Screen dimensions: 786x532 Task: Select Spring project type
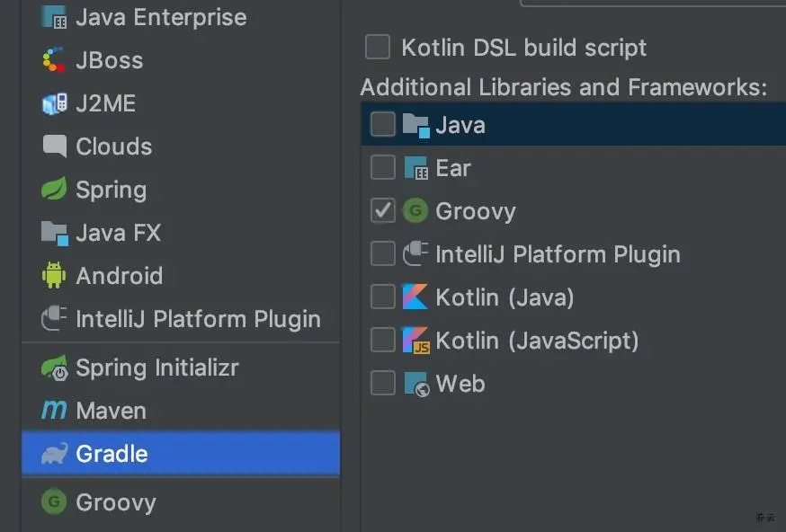[x=181, y=190]
